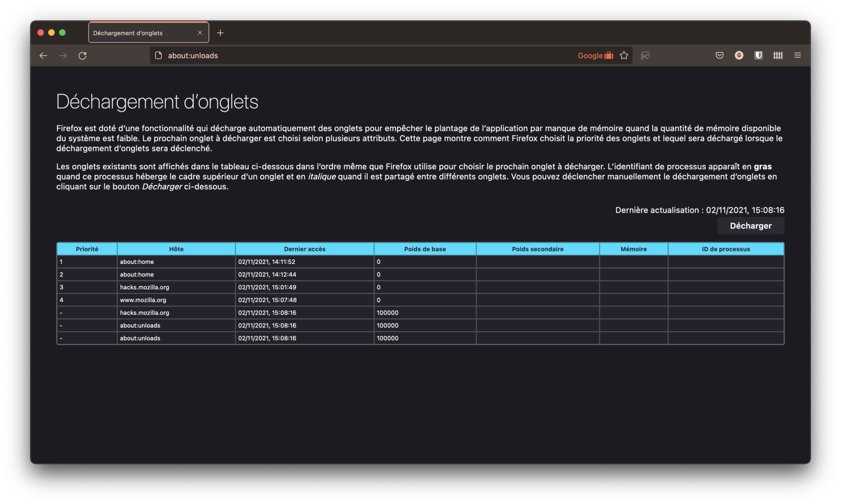This screenshot has height=504, width=841.
Task: Open the shield extension icon
Action: click(x=759, y=56)
